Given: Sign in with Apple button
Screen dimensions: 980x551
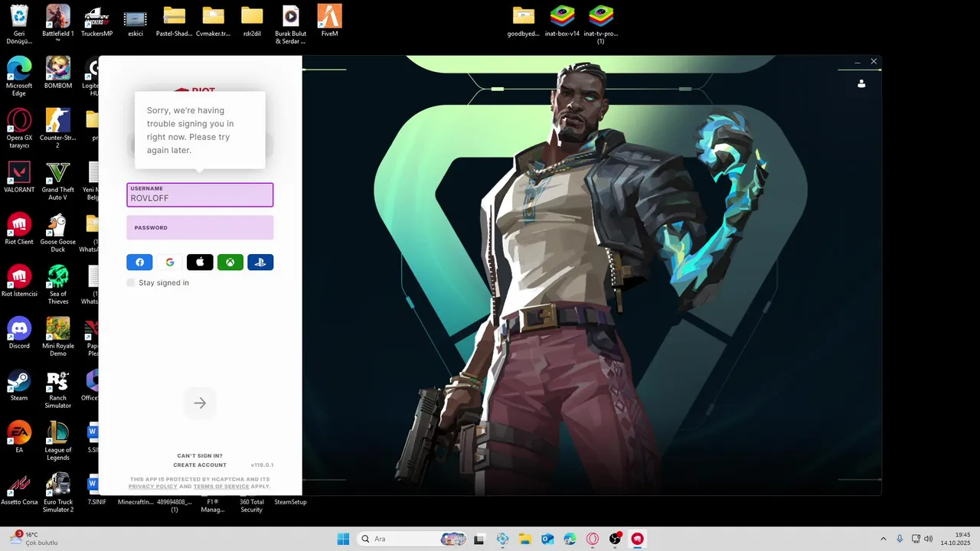Looking at the screenshot, I should pos(200,262).
